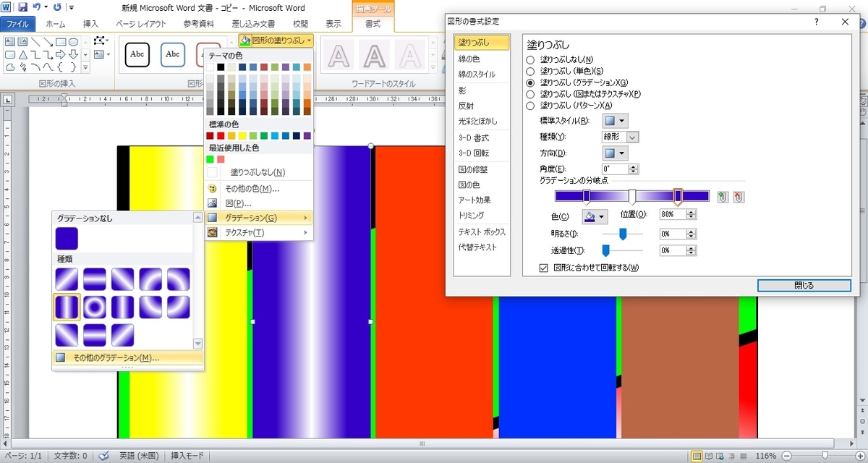Click 閉じる close button in dialog
This screenshot has width=868, height=463.
coord(804,285)
